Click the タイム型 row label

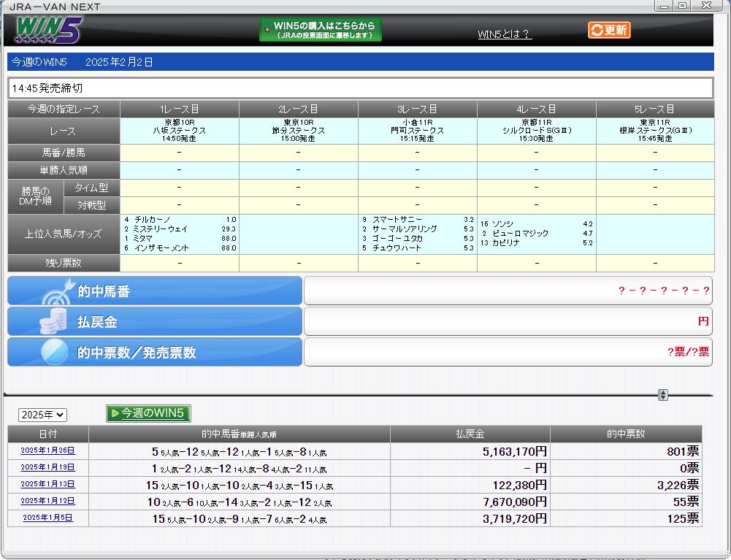click(x=91, y=188)
